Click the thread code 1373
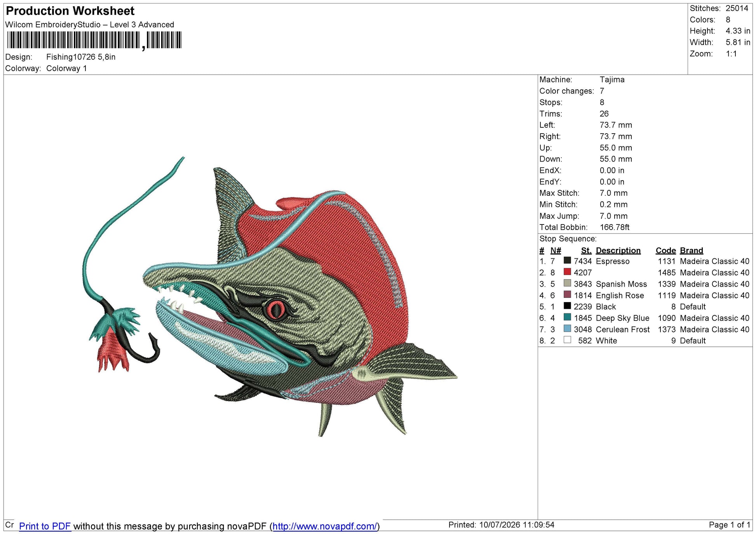 pyautogui.click(x=667, y=329)
